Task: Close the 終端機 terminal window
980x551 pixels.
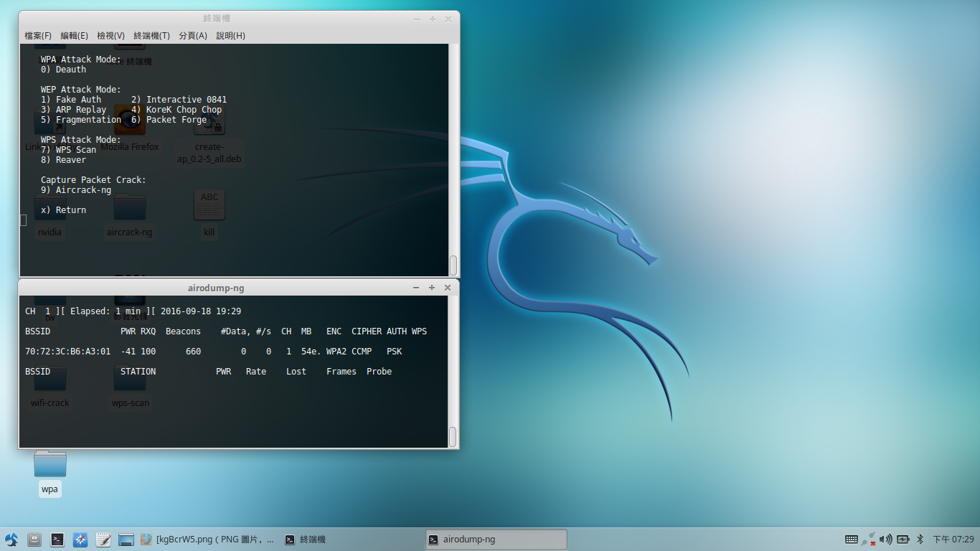Action: 448,19
